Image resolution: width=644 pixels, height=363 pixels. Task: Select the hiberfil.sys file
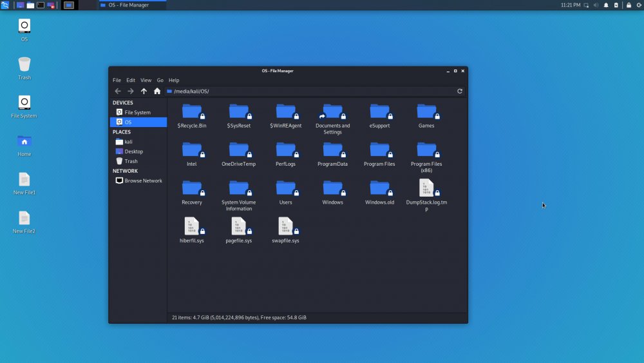pos(192,226)
